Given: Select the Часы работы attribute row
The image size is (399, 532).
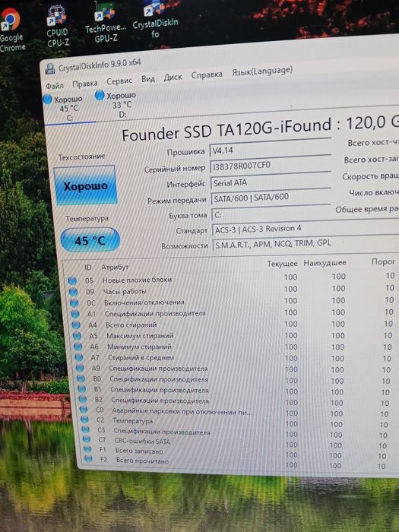Looking at the screenshot, I should coord(233,290).
